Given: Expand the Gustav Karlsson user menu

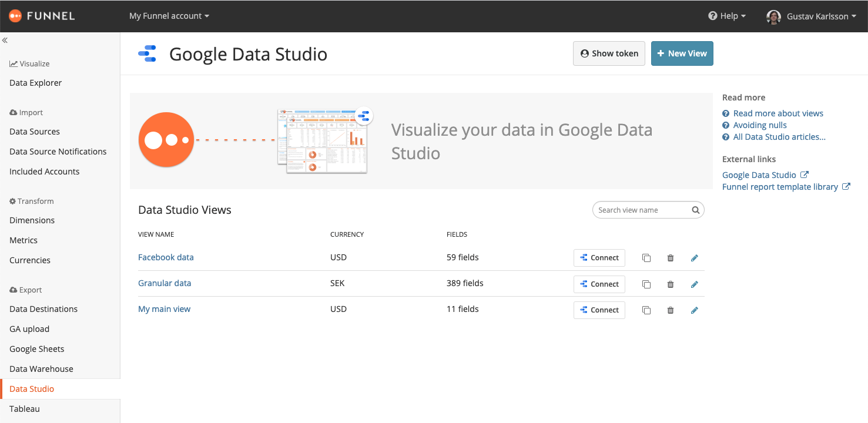Looking at the screenshot, I should [x=822, y=16].
